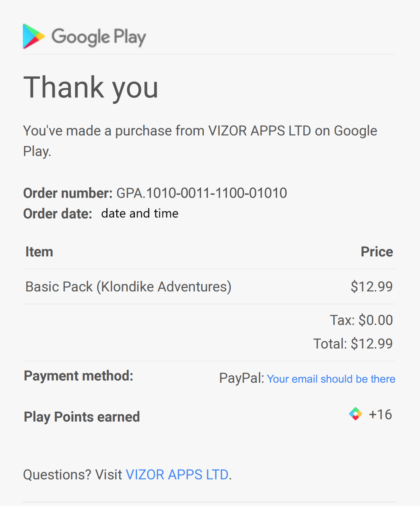Image resolution: width=420 pixels, height=506 pixels.
Task: Click the Payment method label
Action: point(78,376)
